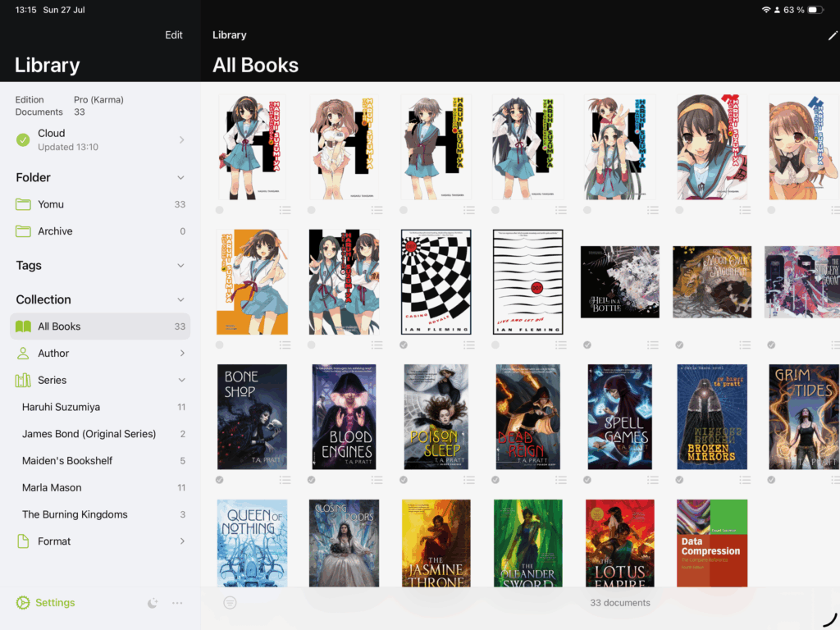Open list menu under Broken Mirrors
Viewport: 840px width, 630px height.
click(x=745, y=480)
